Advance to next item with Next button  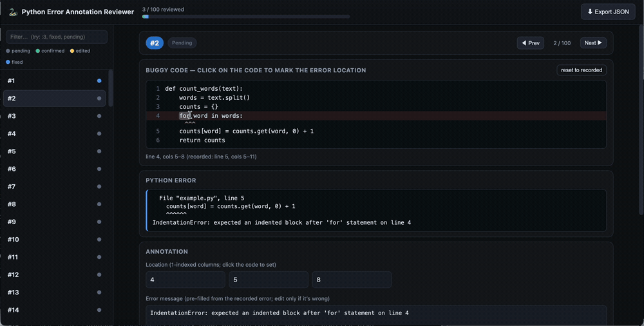click(593, 43)
